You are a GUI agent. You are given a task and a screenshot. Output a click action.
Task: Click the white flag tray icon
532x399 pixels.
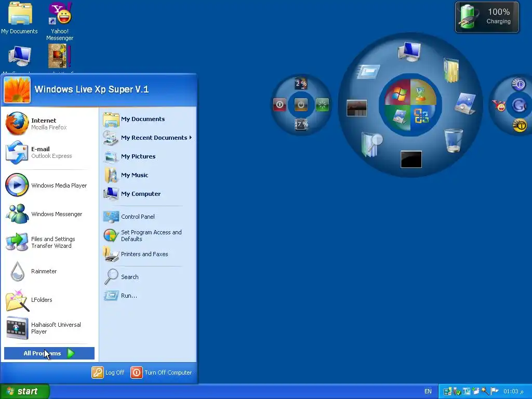click(x=495, y=391)
